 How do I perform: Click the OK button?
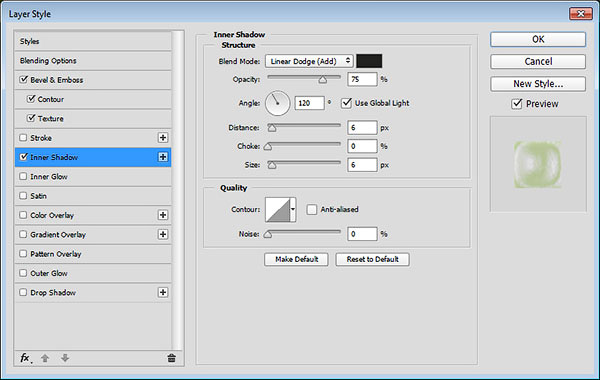[538, 39]
